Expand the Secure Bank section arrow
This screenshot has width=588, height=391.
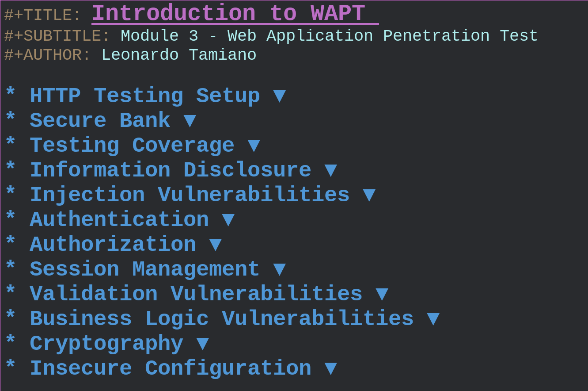pos(190,121)
